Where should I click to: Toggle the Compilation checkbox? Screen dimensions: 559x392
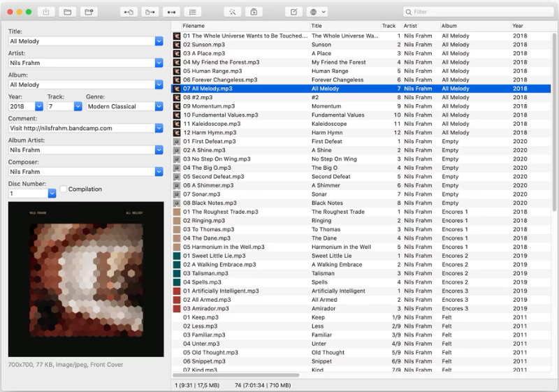(64, 189)
